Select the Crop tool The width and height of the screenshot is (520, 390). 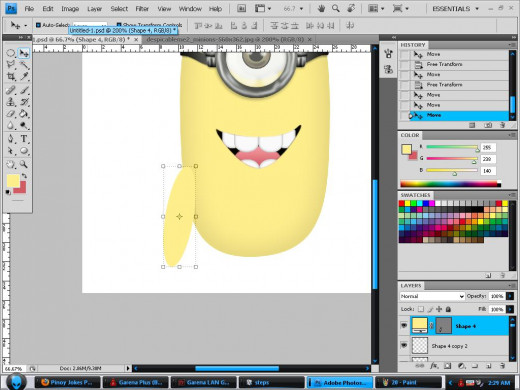pyautogui.click(x=11, y=76)
